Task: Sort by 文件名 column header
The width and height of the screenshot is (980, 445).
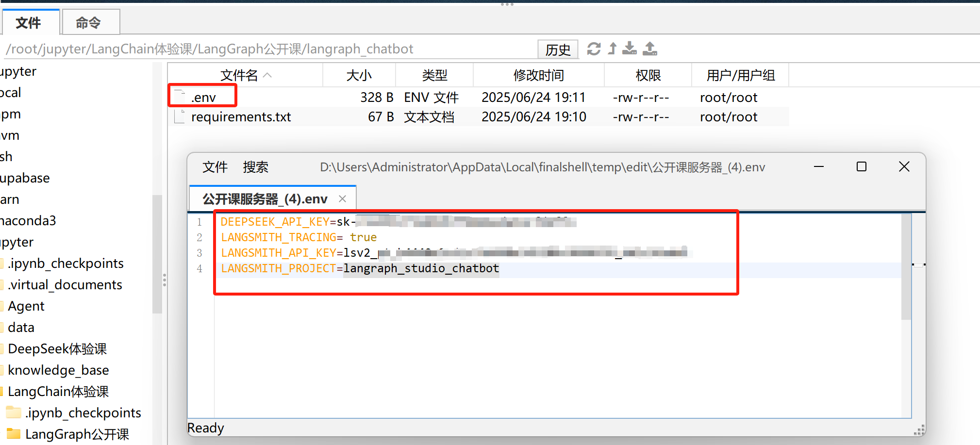Action: pos(246,75)
